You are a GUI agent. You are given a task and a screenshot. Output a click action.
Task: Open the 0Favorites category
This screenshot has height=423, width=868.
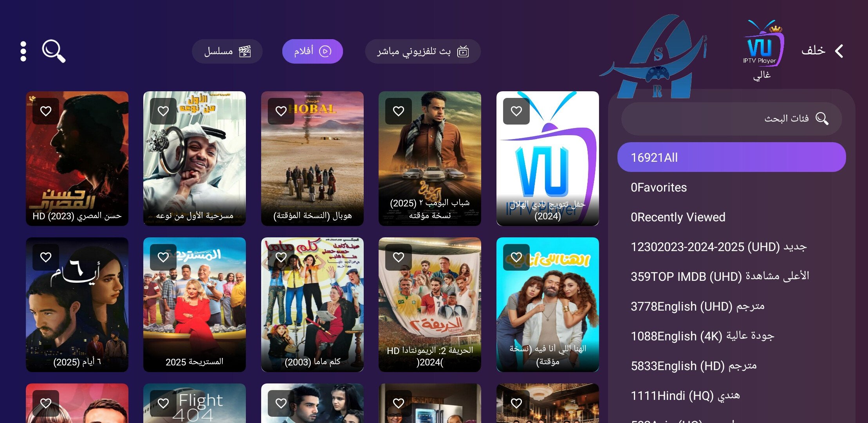point(731,187)
